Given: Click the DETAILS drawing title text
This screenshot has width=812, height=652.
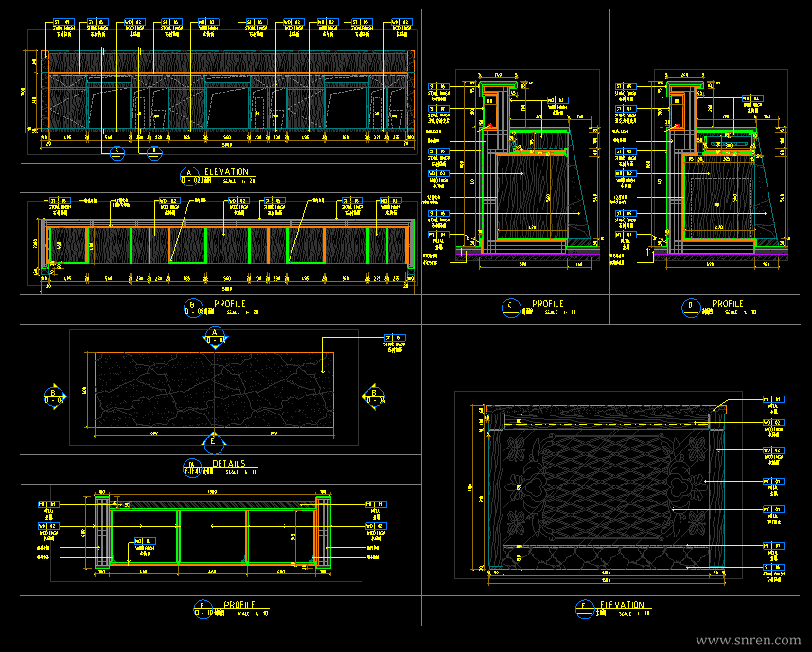Looking at the screenshot, I should 229,464.
